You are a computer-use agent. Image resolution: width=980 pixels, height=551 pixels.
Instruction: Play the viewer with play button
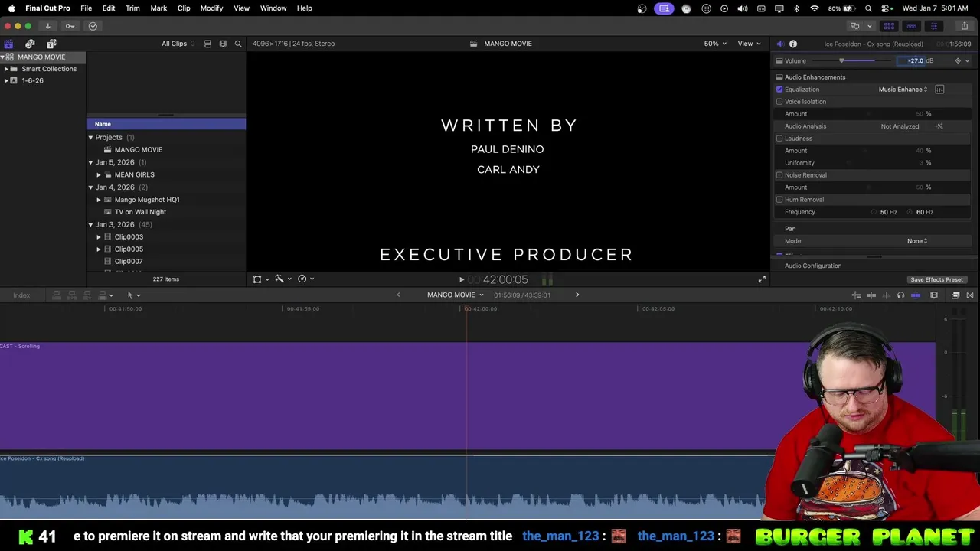461,280
